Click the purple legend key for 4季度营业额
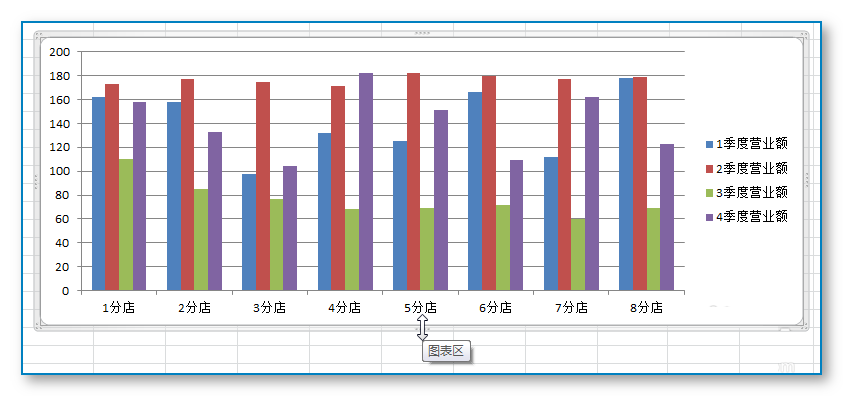This screenshot has height=396, width=843. (710, 217)
